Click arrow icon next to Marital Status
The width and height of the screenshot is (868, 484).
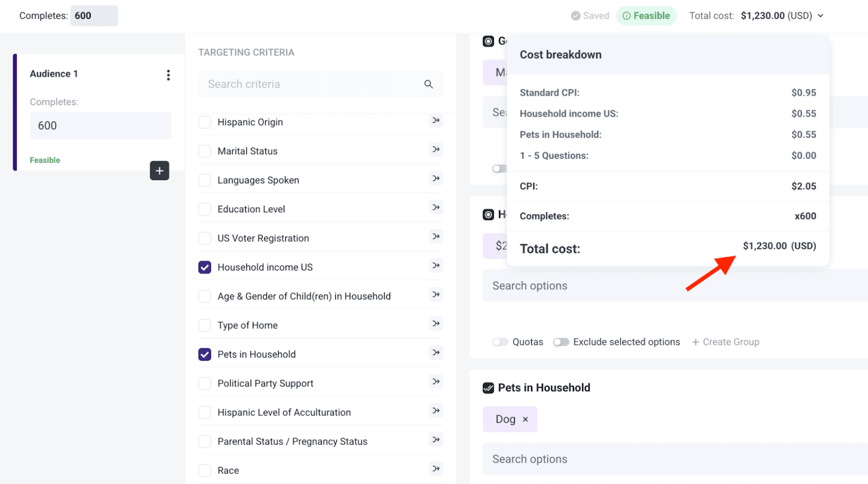[x=436, y=149]
